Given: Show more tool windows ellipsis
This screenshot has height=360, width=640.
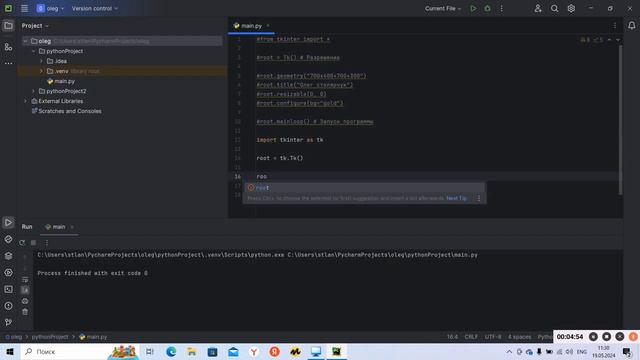Looking at the screenshot, I should tap(8, 64).
